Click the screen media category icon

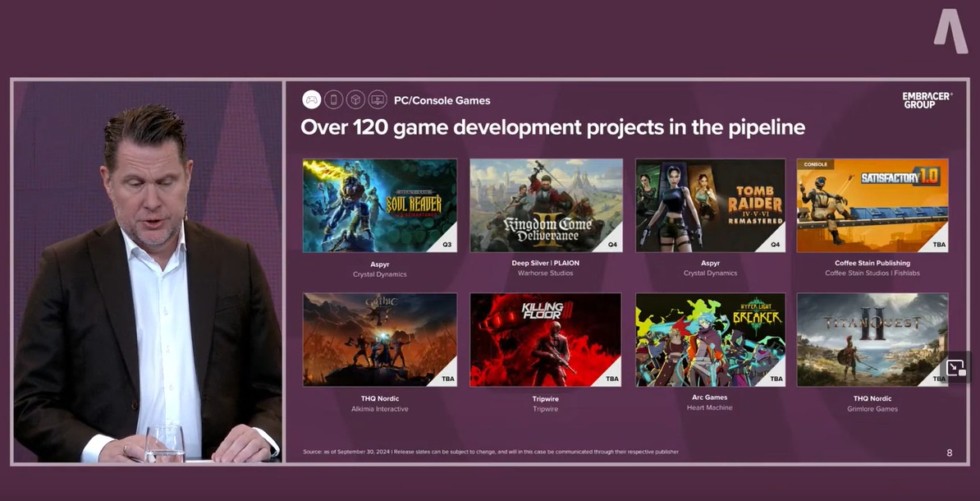378,99
